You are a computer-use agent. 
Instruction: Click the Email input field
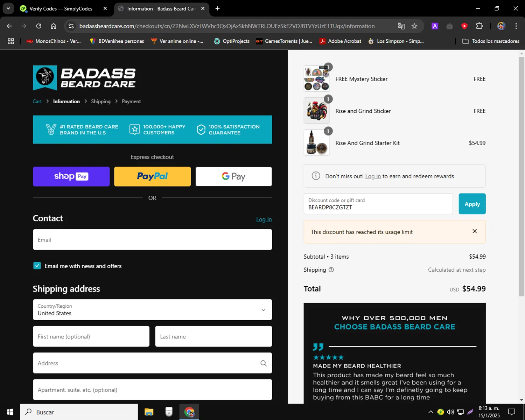(x=152, y=240)
